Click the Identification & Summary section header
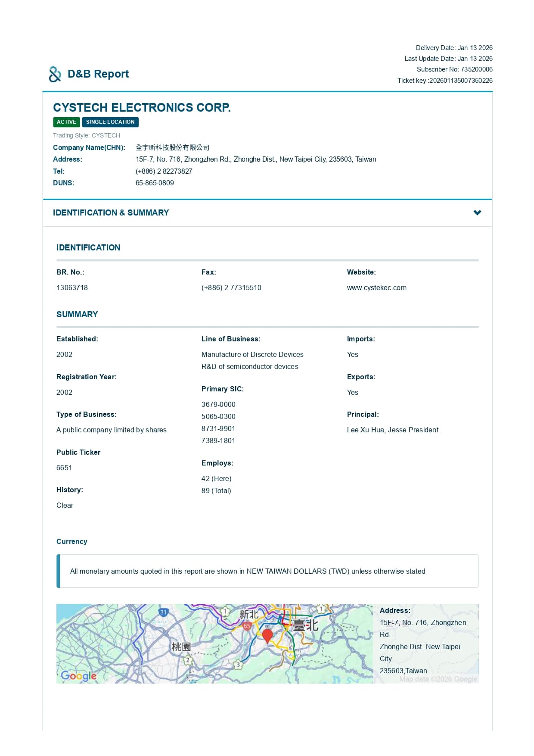The height and width of the screenshot is (756, 534). click(x=111, y=212)
